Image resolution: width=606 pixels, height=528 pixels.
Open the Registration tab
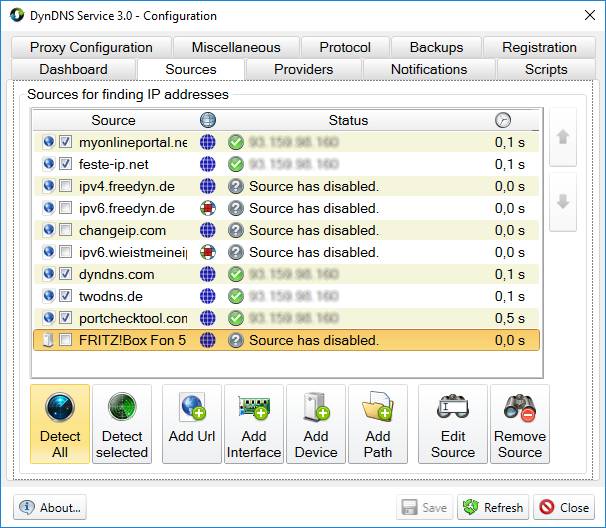pos(539,47)
